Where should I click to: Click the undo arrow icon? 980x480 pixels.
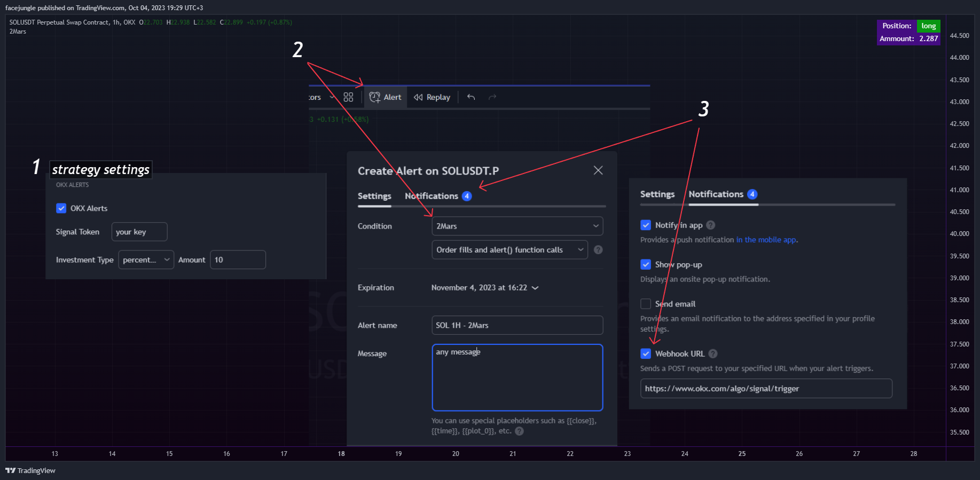(471, 97)
